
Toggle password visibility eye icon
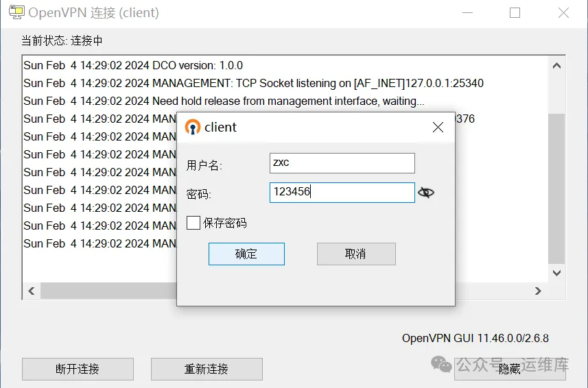click(426, 193)
